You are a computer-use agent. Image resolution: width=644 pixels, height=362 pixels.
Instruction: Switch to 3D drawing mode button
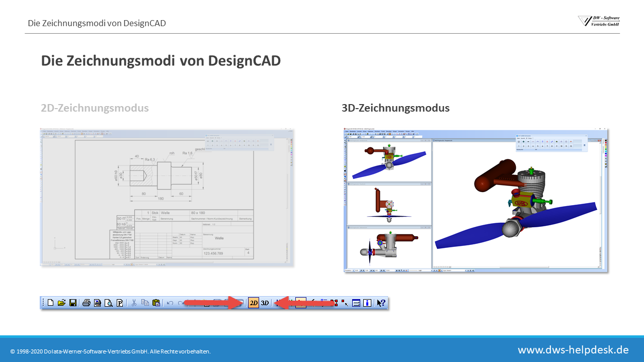pyautogui.click(x=265, y=303)
